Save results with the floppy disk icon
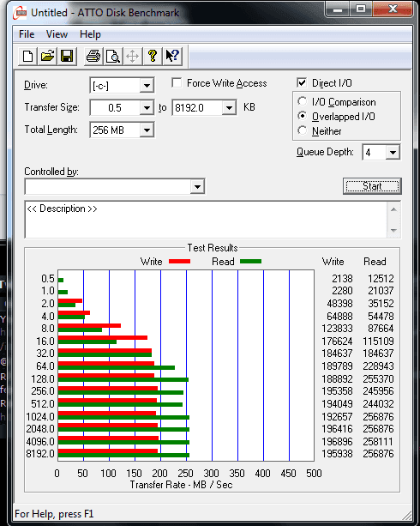The width and height of the screenshot is (420, 526). [67, 56]
